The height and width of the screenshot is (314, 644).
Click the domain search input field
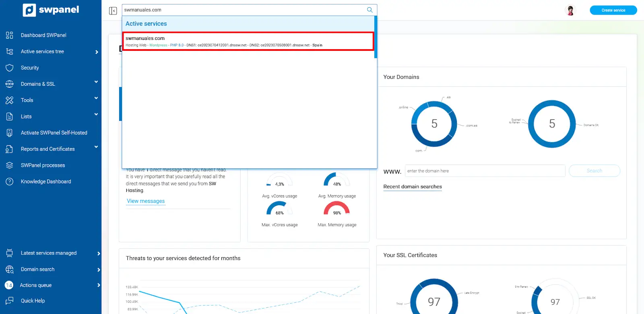[x=485, y=171]
